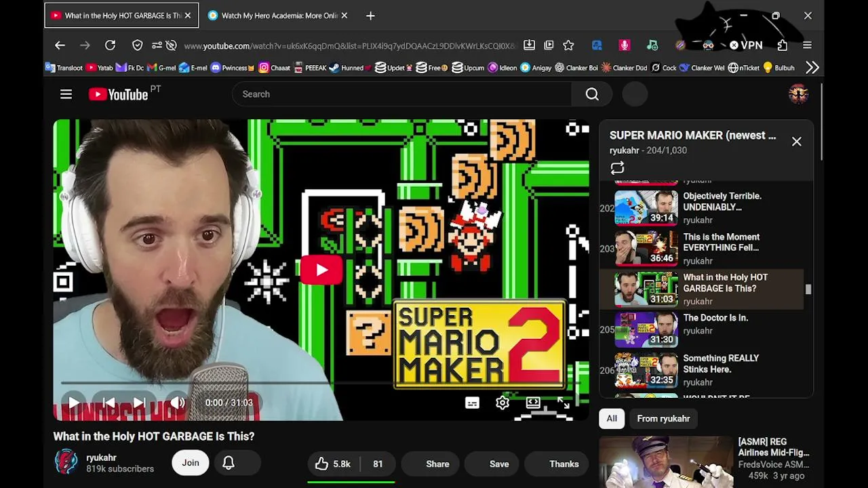Enter fullscreen mode
The image size is (868, 488).
(x=564, y=403)
